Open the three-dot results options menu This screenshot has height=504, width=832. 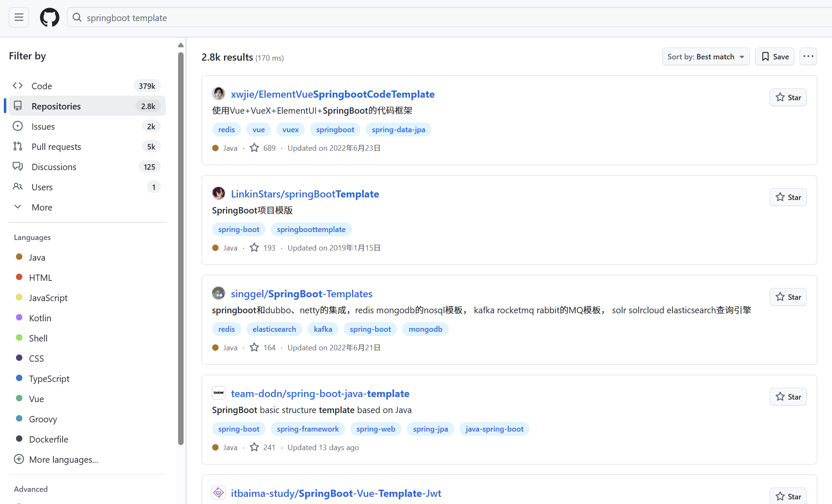808,56
